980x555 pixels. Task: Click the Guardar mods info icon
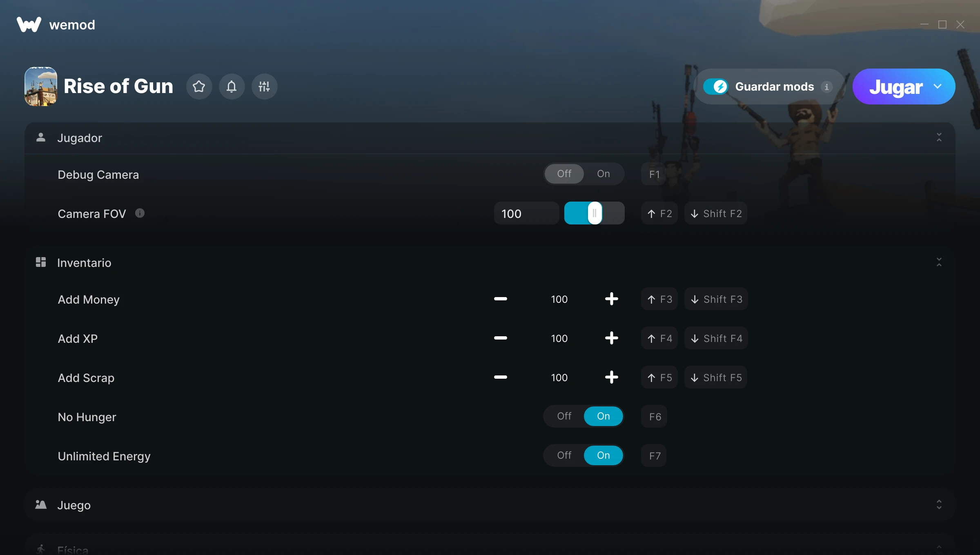826,87
